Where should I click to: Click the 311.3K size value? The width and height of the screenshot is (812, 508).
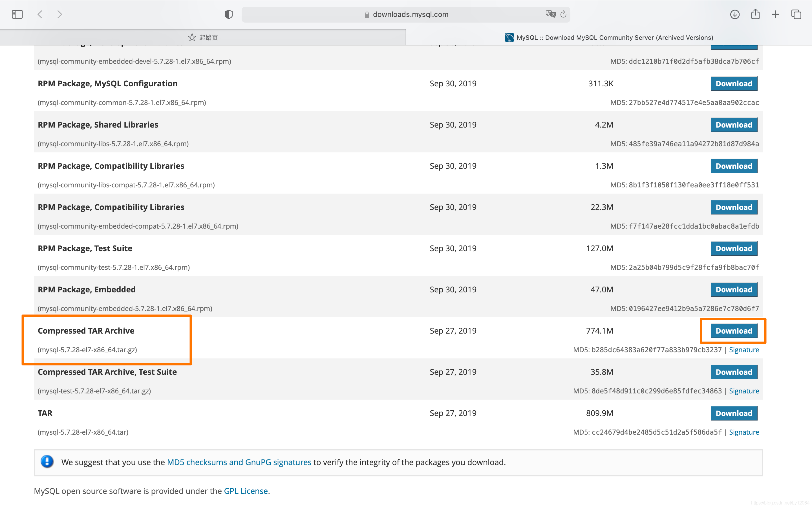(601, 83)
